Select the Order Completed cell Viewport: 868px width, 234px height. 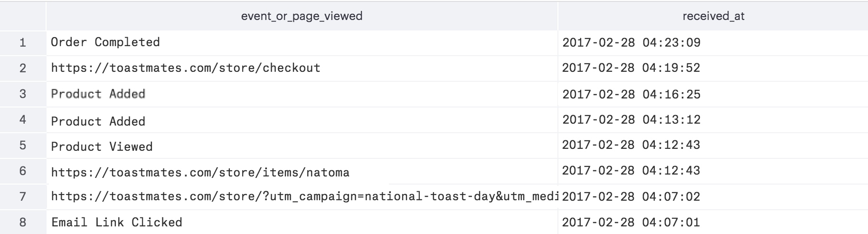tap(105, 42)
